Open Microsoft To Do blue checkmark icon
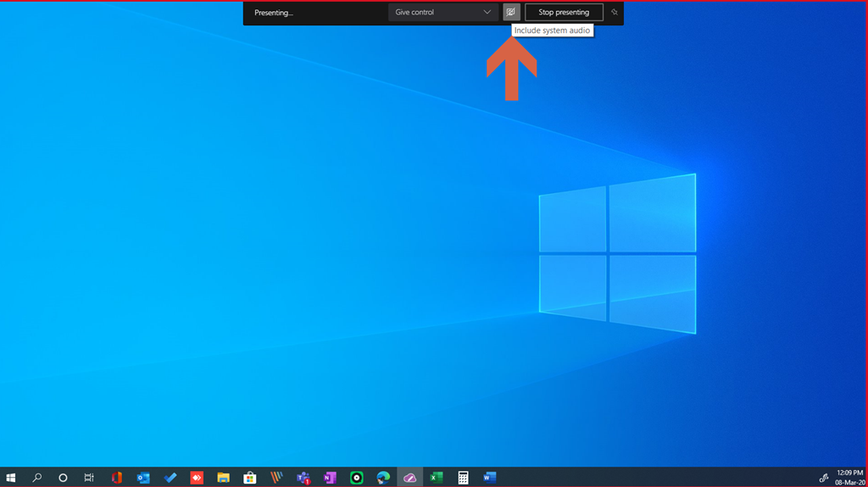 [170, 477]
